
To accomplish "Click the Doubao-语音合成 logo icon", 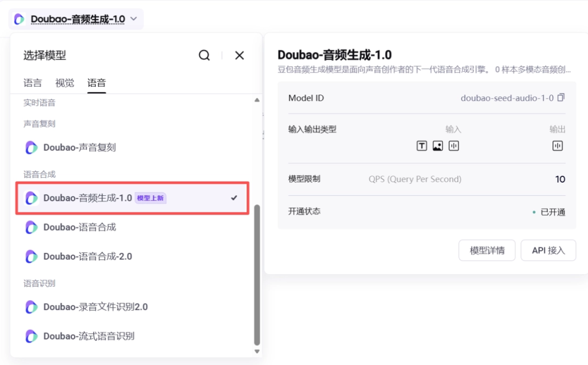I will [x=31, y=227].
